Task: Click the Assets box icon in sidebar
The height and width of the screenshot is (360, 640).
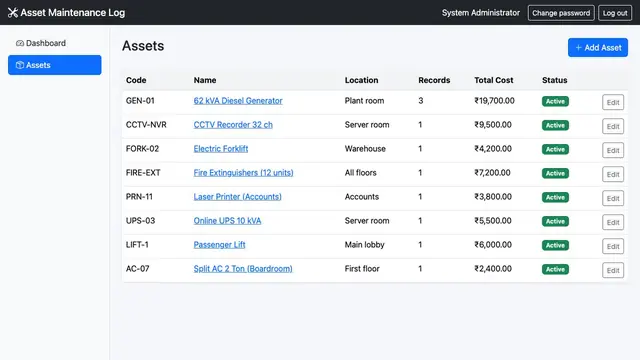Action: click(20, 65)
